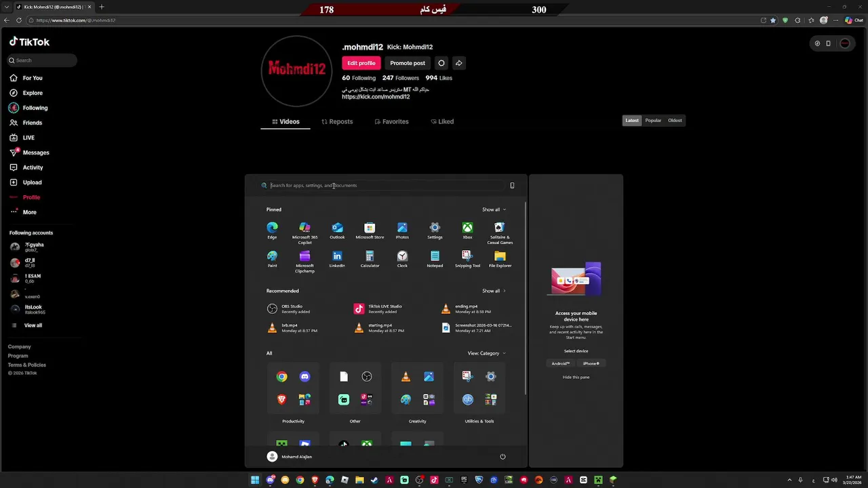Launch Photos app from pinned
This screenshot has height=488, width=868.
[402, 230]
